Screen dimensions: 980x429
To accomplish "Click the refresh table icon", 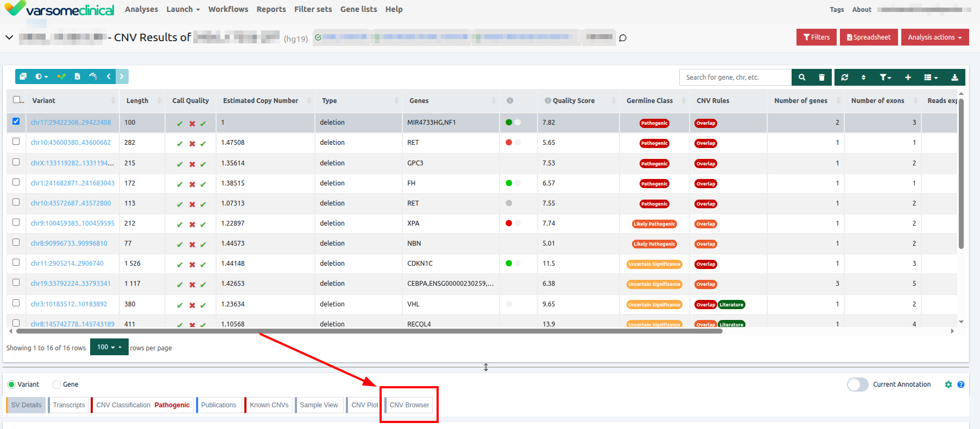I will coord(844,78).
